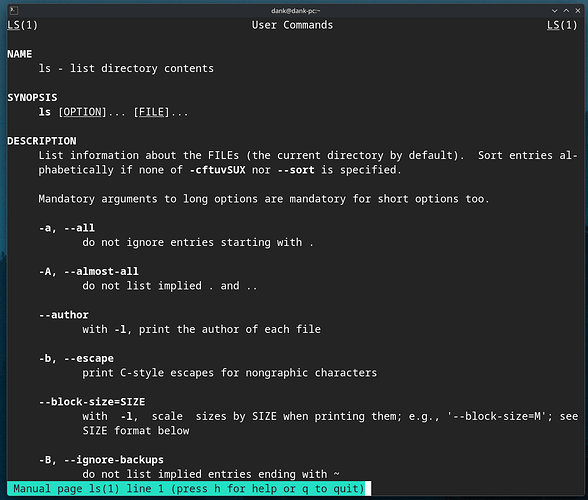Click 'do not list implied entries ending with ~'
The height and width of the screenshot is (500, 588).
211,474
